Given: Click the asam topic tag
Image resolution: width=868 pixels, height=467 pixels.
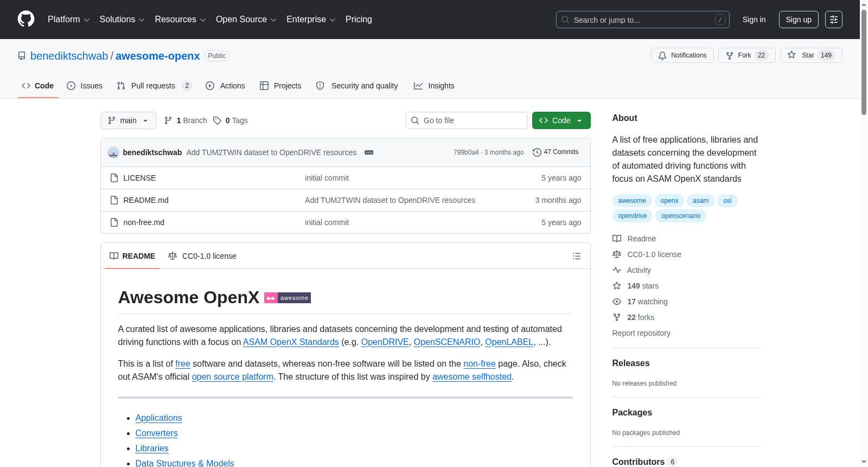Looking at the screenshot, I should tap(700, 201).
